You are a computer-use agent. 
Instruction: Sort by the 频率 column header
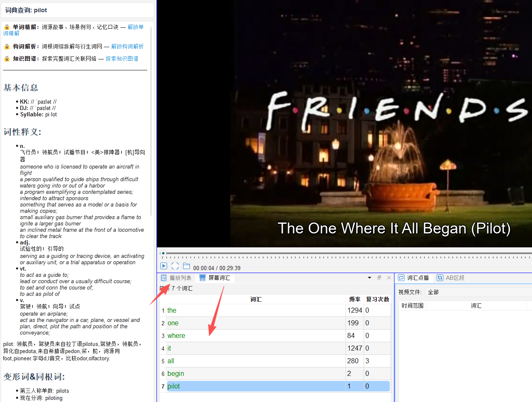pos(354,299)
